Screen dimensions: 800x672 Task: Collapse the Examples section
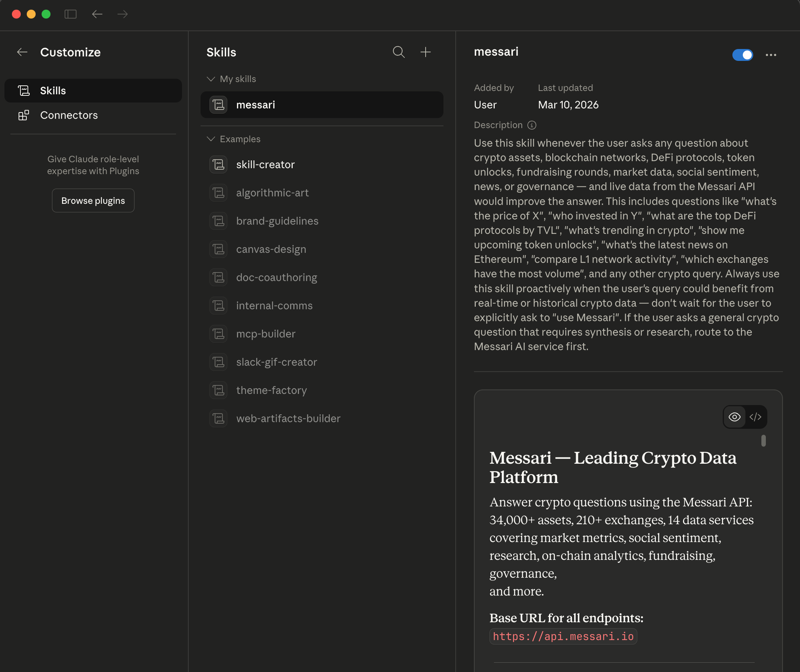[211, 139]
